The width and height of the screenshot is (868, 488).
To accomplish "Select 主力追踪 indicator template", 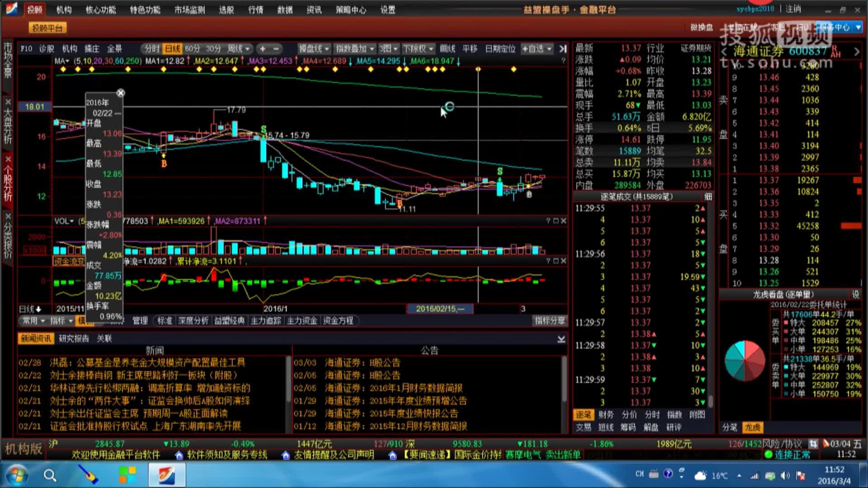I will [x=265, y=321].
